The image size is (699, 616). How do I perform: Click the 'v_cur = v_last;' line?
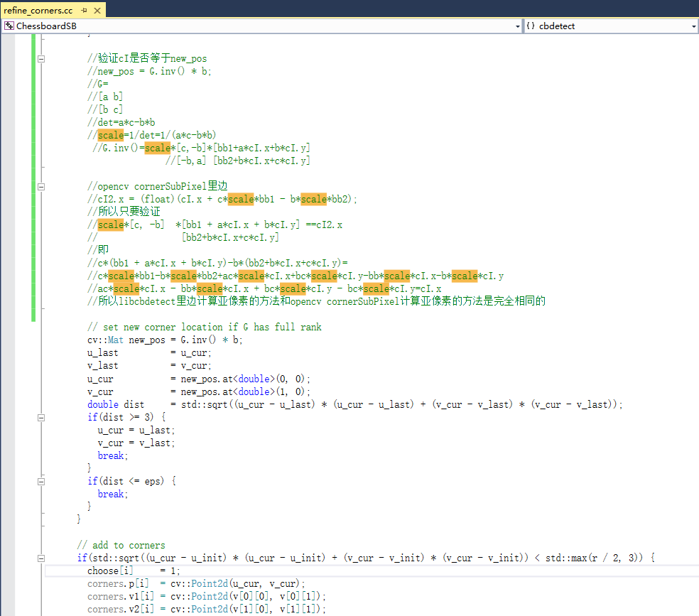coord(136,443)
